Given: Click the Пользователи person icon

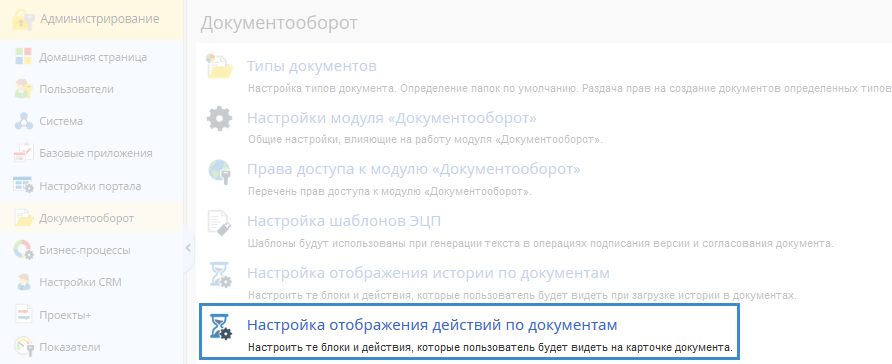Looking at the screenshot, I should [23, 89].
